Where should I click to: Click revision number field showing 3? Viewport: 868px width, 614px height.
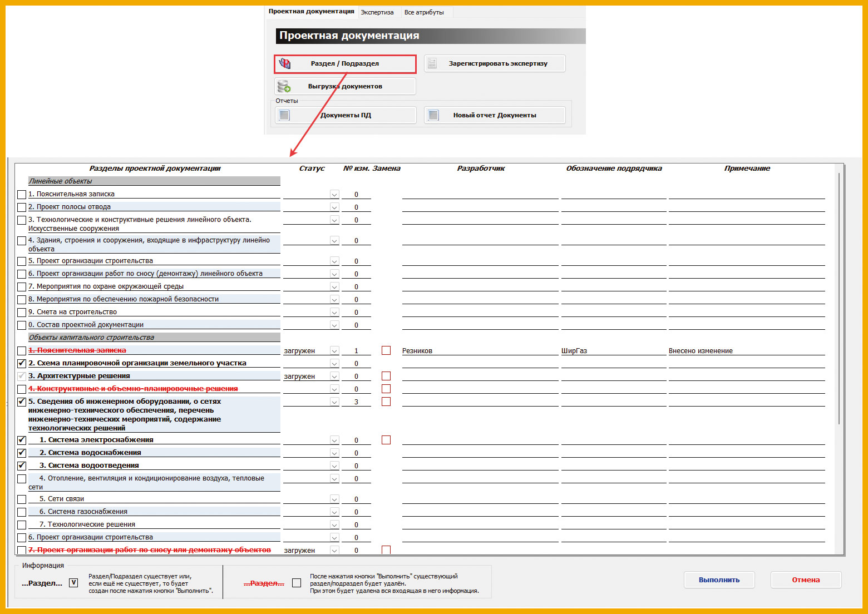tap(356, 402)
